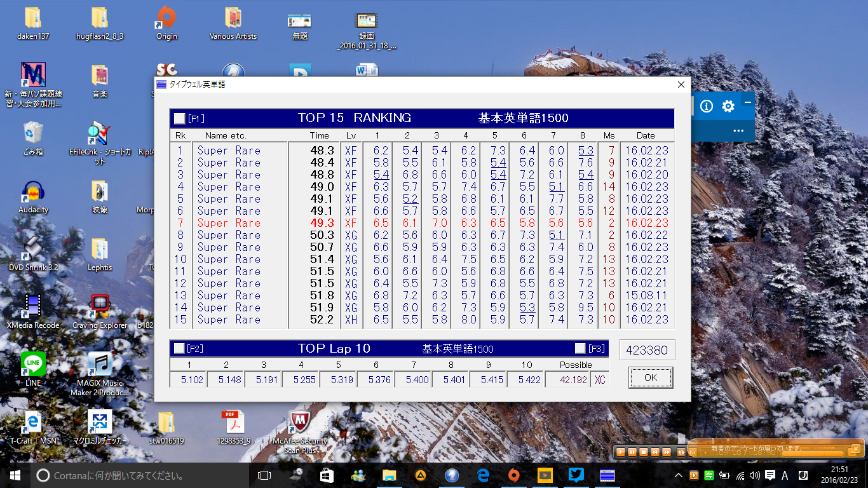Toggle the F2 checkbox beside TOP Lap 10
Screen dimensions: 868x488
tap(180, 348)
